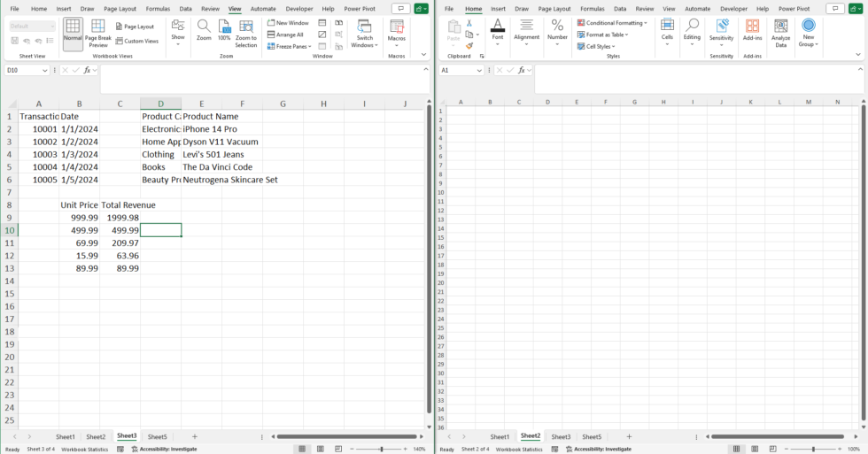
Task: Click View Side by Side icon
Action: (x=338, y=23)
